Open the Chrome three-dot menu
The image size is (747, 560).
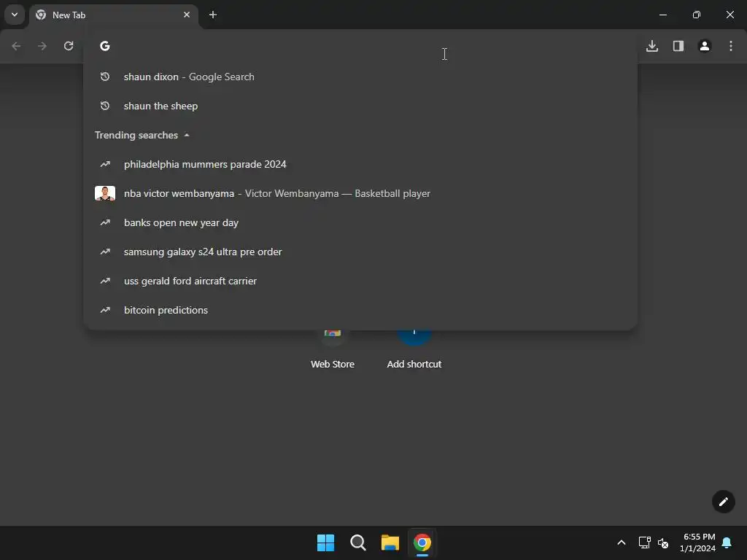pos(730,46)
